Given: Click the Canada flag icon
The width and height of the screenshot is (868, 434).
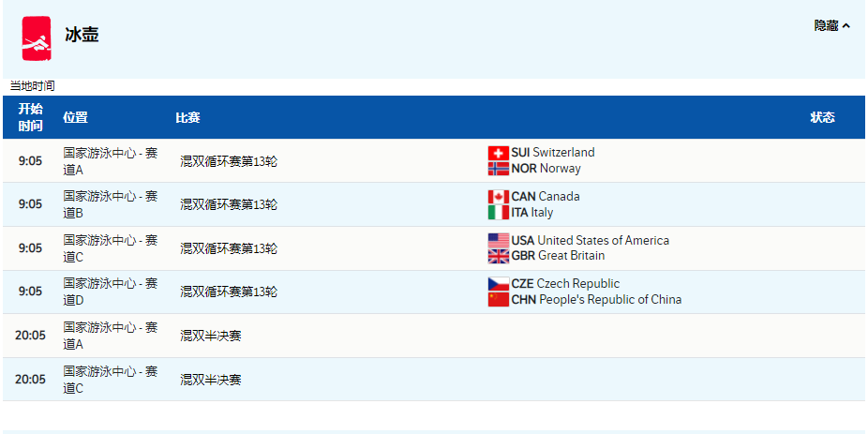Looking at the screenshot, I should tap(498, 197).
